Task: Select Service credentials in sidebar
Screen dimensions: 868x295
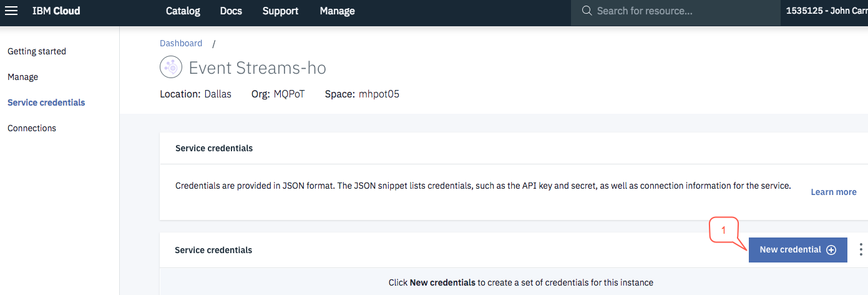Action: click(x=46, y=102)
